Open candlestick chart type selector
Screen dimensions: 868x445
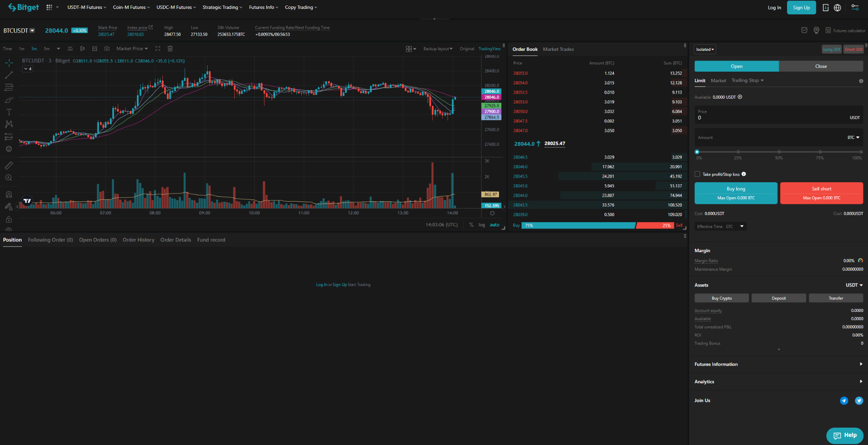(83, 48)
